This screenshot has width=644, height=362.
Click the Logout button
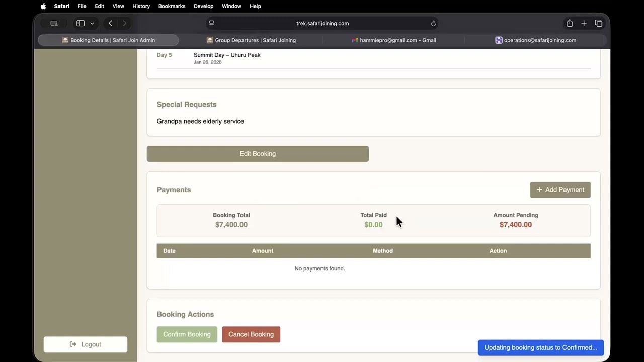[86, 344]
